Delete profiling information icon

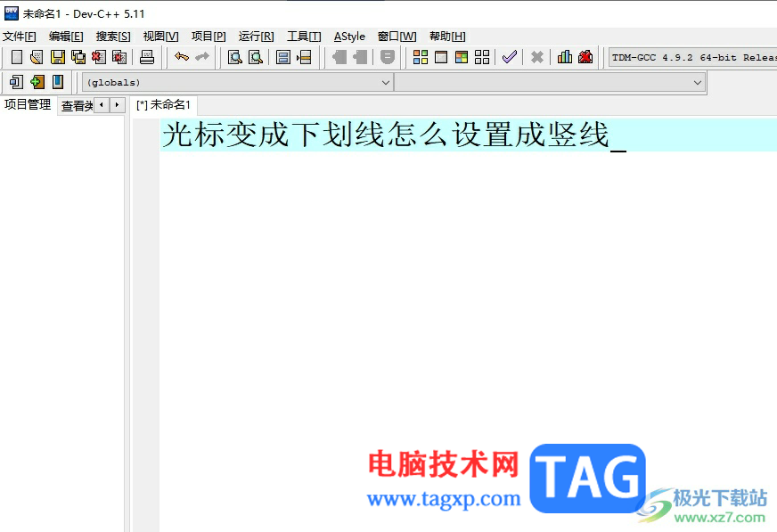585,57
